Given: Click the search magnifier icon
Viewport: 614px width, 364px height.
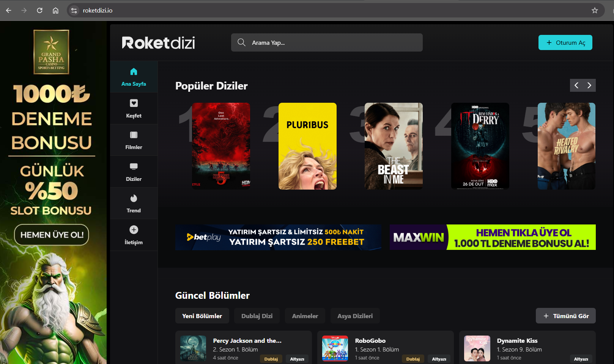Looking at the screenshot, I should tap(241, 42).
